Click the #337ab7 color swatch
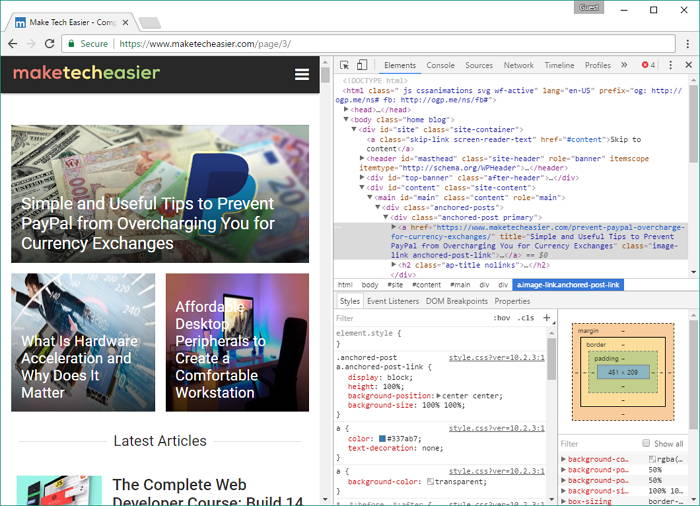The height and width of the screenshot is (506, 700). pos(382,439)
